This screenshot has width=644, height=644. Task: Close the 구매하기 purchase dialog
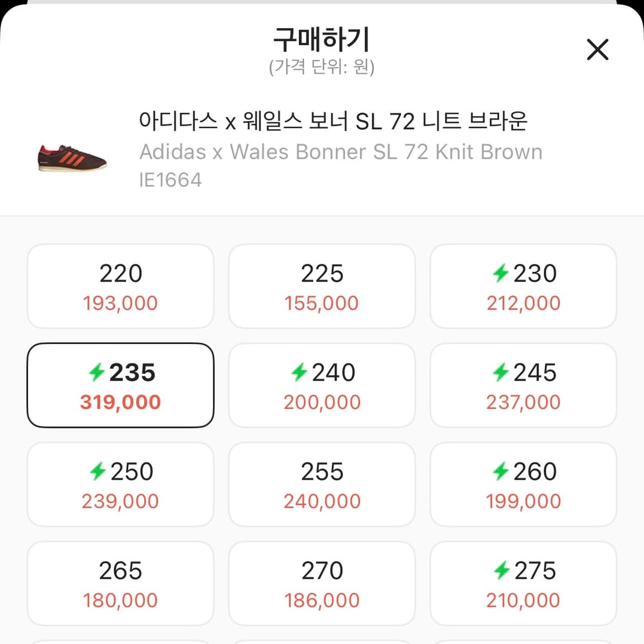click(598, 50)
